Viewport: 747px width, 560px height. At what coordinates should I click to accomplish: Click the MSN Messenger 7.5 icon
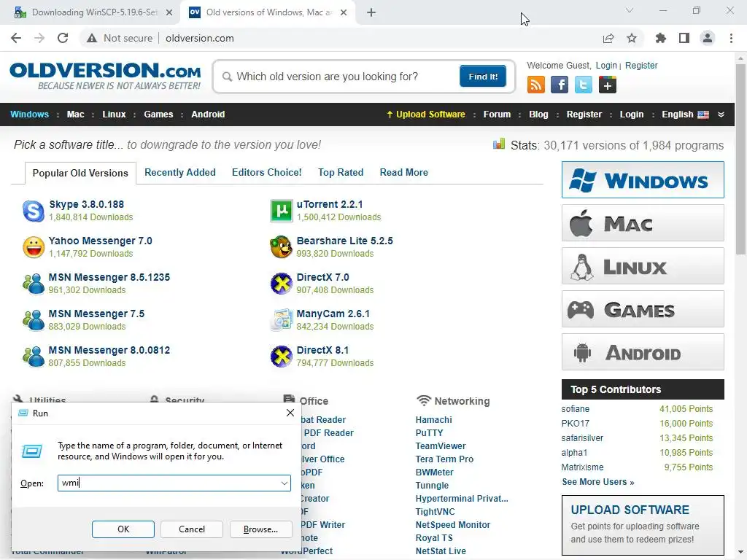(34, 320)
